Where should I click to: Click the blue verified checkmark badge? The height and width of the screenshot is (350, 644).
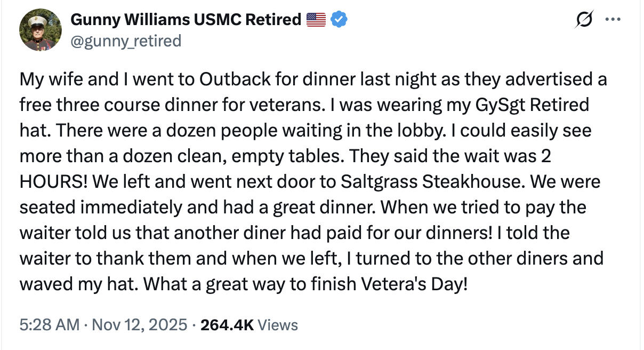pos(340,20)
